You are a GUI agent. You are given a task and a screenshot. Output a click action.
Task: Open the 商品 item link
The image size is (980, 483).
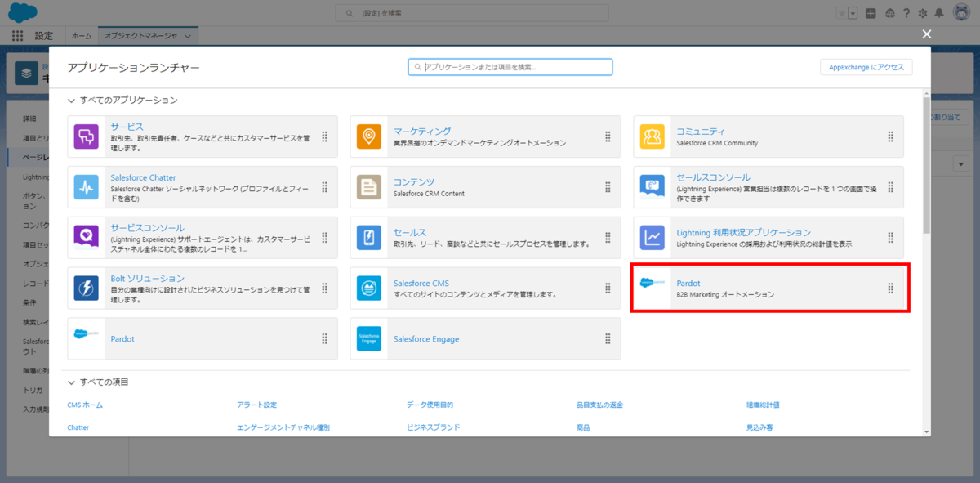583,427
